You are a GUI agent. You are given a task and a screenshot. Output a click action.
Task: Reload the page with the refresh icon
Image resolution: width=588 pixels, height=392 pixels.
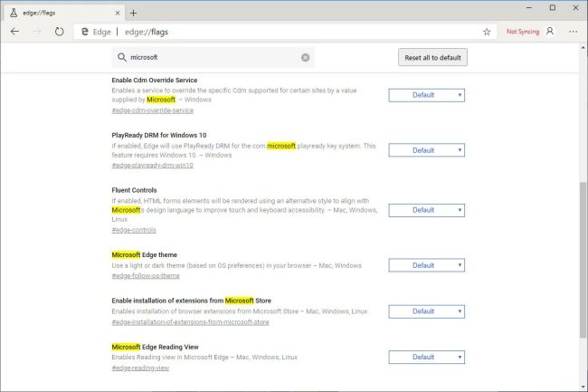point(59,32)
